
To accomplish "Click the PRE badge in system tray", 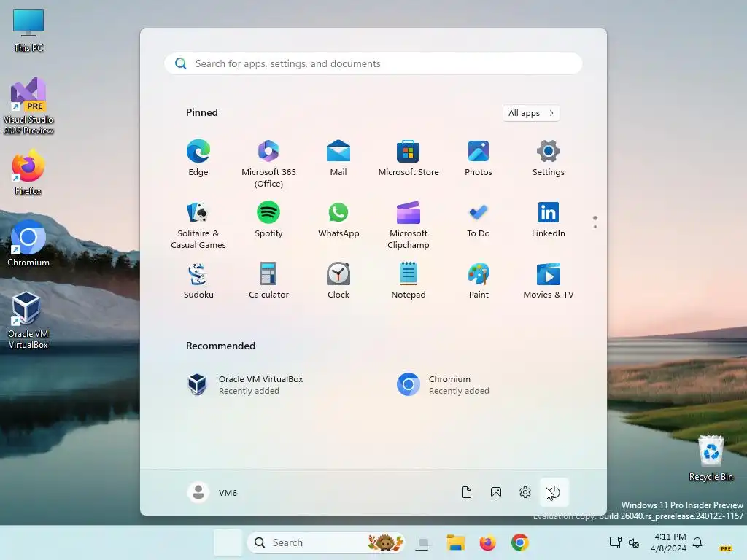I will (x=726, y=548).
